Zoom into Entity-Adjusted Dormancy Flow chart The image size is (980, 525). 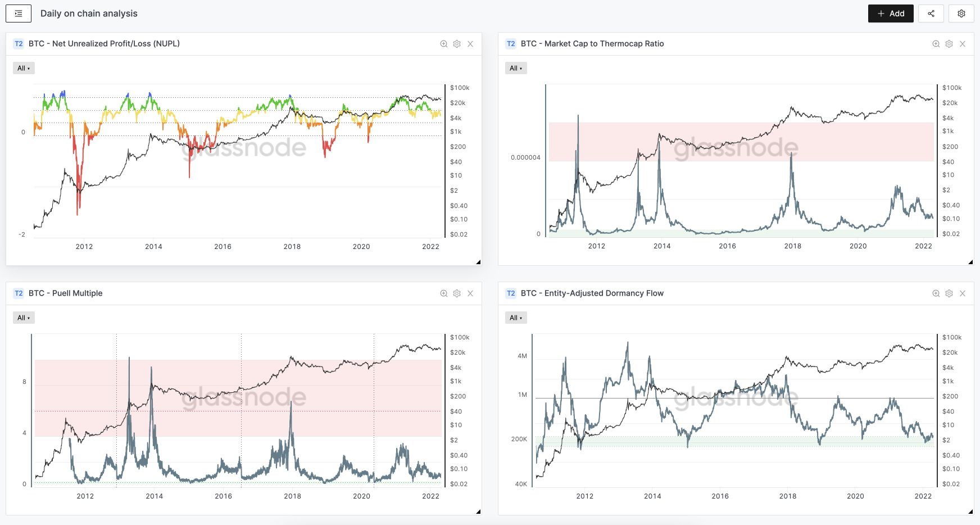tap(936, 293)
